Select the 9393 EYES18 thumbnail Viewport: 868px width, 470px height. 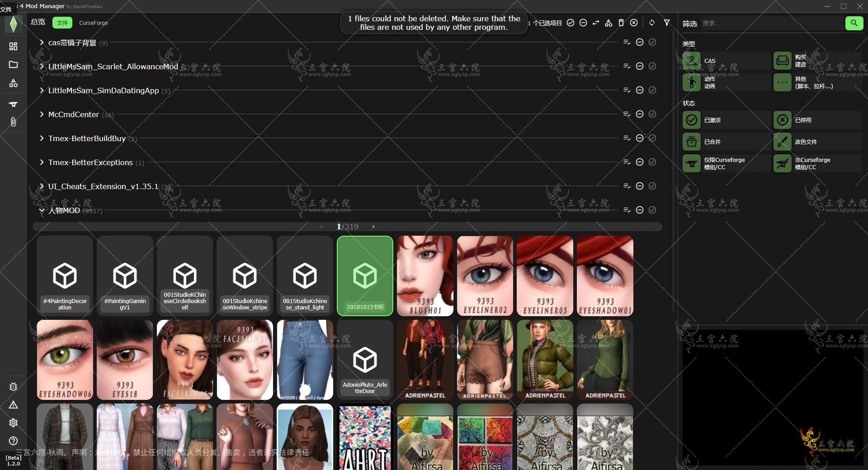[125, 360]
